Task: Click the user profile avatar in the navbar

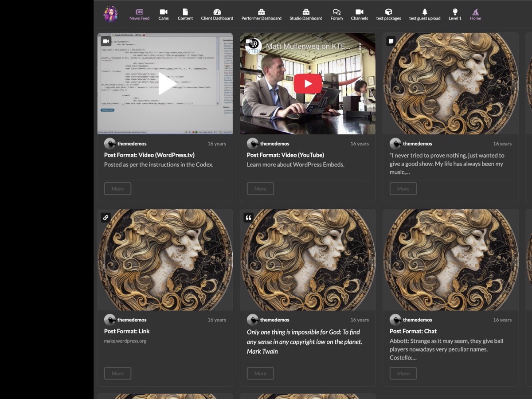Action: [x=110, y=14]
